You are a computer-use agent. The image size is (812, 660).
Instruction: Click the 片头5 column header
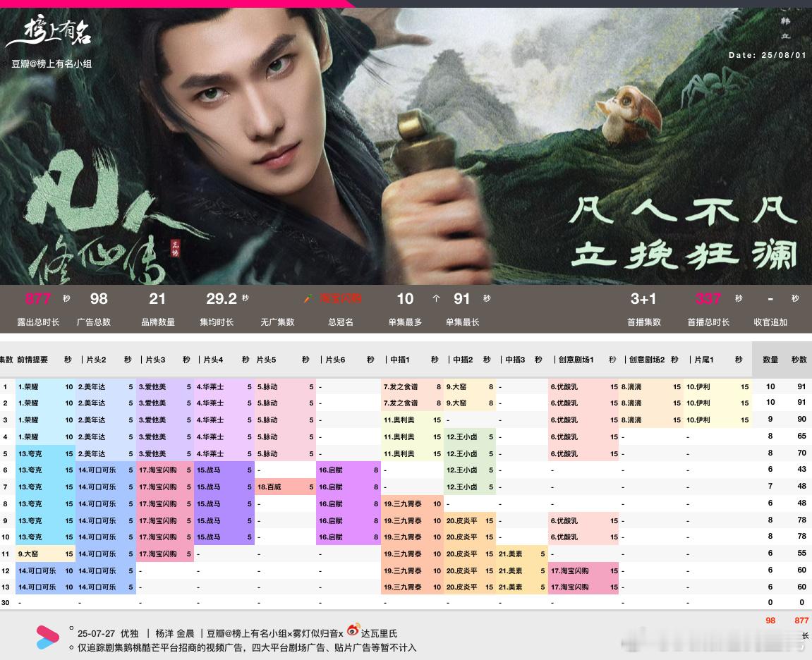point(266,359)
